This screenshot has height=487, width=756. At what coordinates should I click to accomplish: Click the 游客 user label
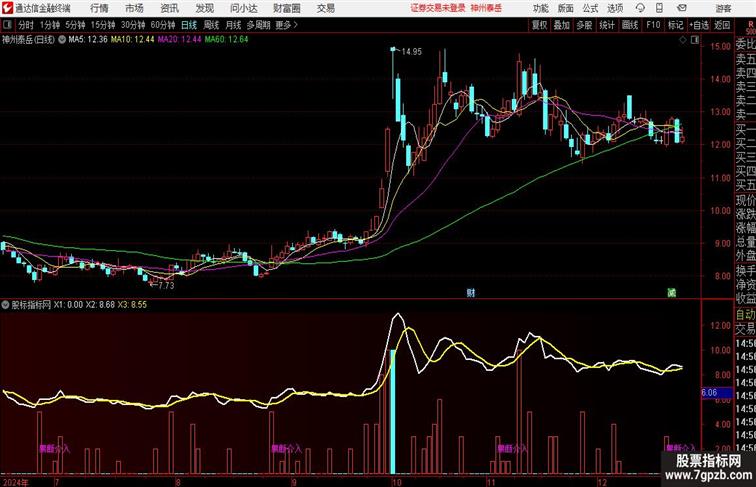tap(723, 8)
